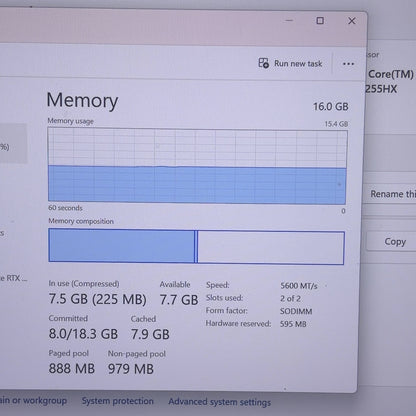Screen dimensions: 416x416
Task: Click the standby segment of Memory composition bar
Action: coord(271,247)
